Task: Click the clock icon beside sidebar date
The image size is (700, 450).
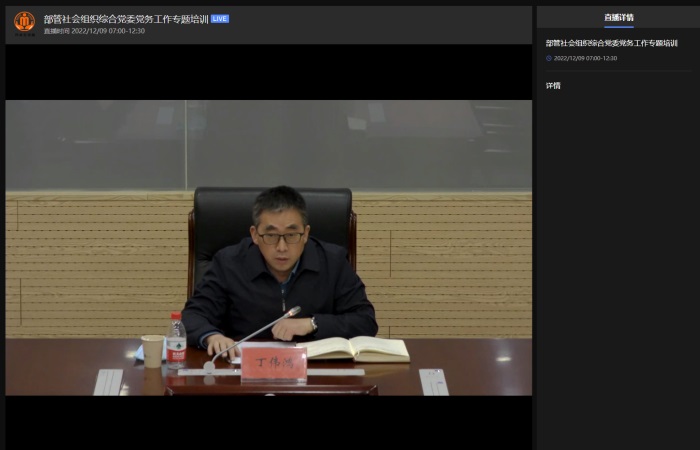Action: point(549,58)
